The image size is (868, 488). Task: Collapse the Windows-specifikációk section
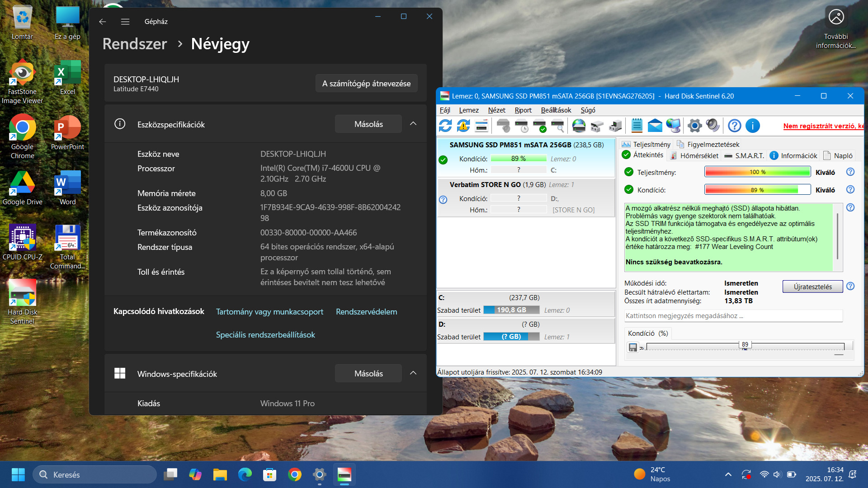click(413, 373)
